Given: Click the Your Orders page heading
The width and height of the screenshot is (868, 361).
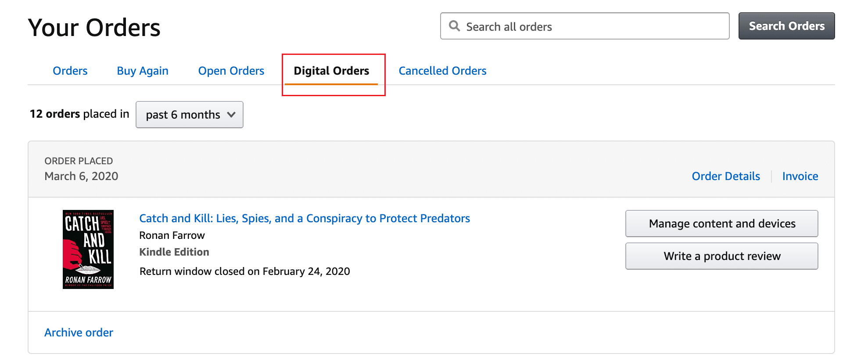Looking at the screenshot, I should (95, 27).
